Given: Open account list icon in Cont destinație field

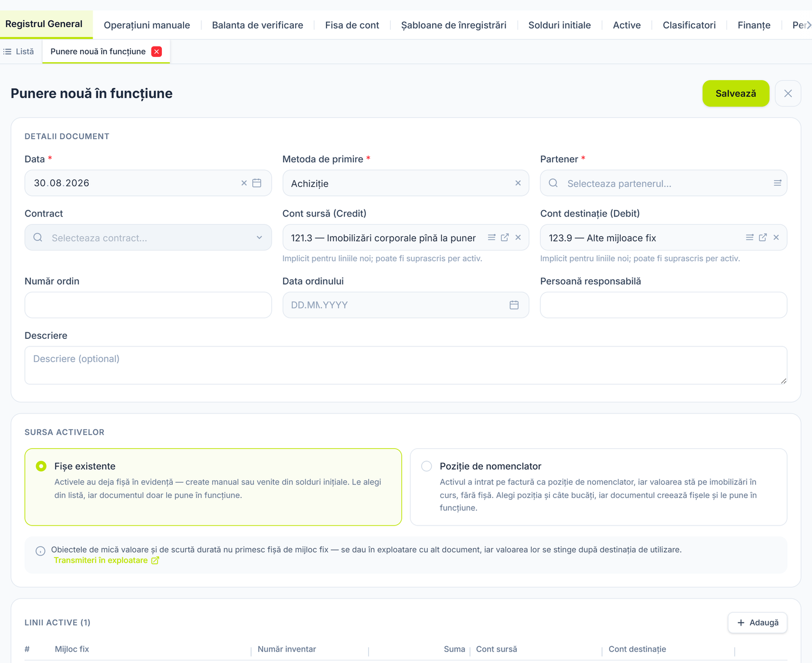Looking at the screenshot, I should pos(750,238).
